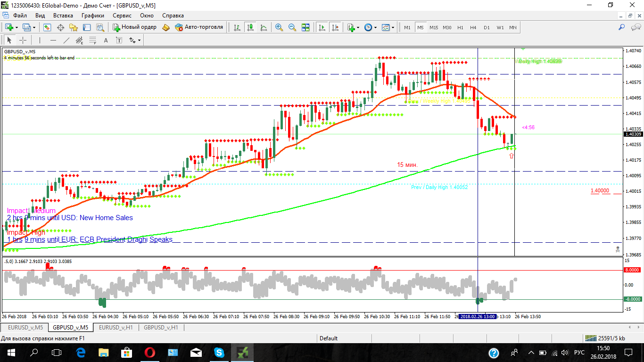Select the equidistant channel tool
644x362 pixels.
pyautogui.click(x=80, y=40)
